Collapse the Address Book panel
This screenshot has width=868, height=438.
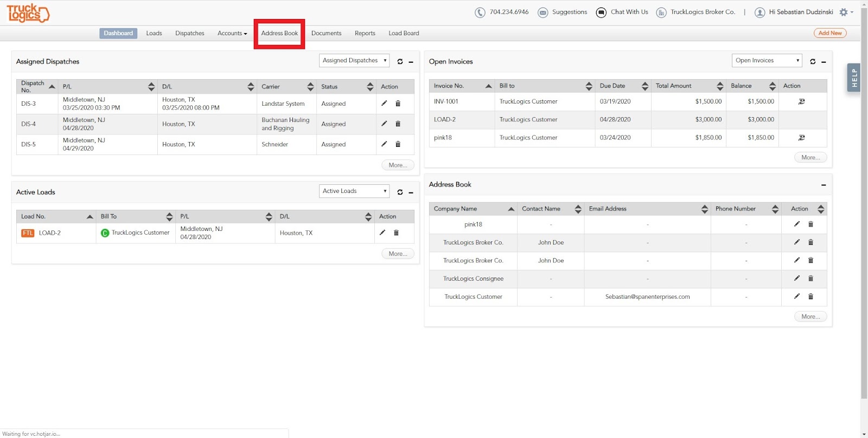click(824, 185)
